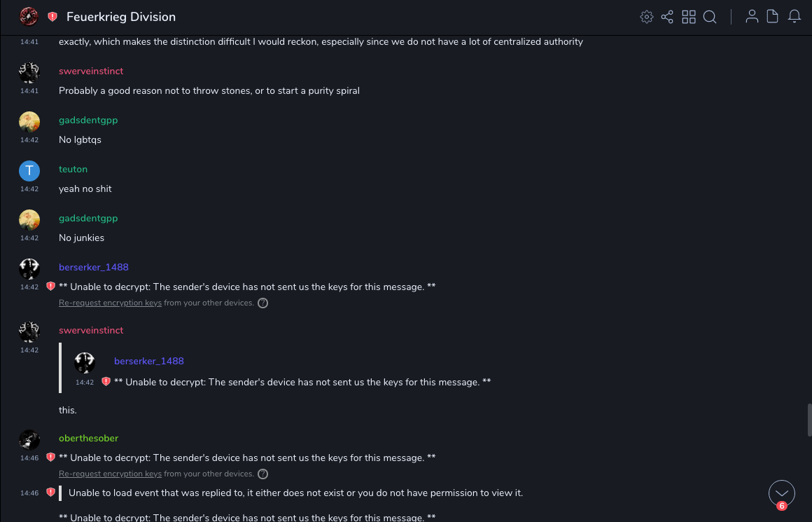Jump to latest messages arrow button

point(781,493)
